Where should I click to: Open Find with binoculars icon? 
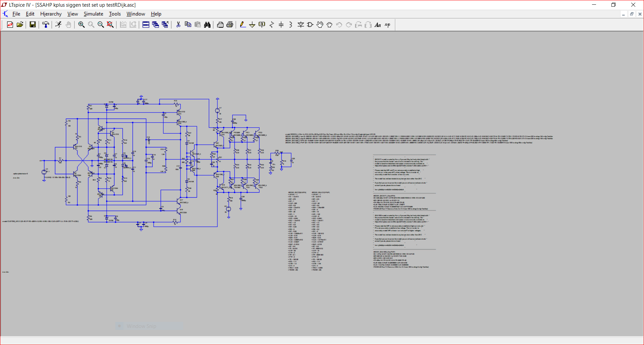(x=208, y=25)
